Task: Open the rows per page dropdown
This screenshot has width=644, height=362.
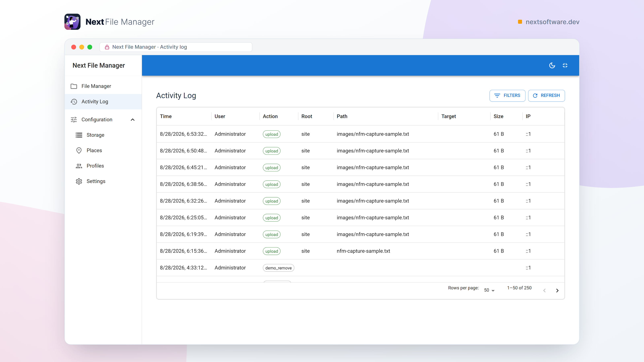Action: tap(489, 290)
